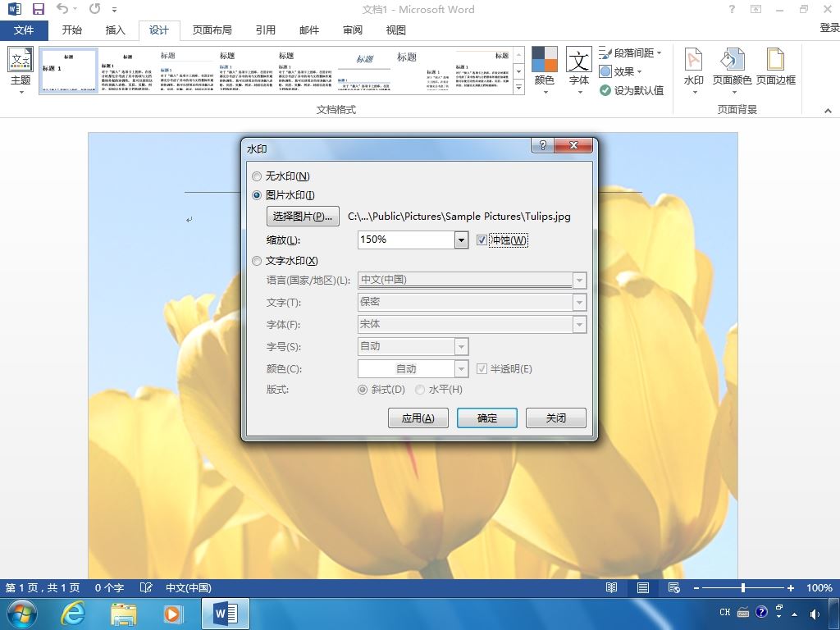Open the Word Help question mark icon

(732, 9)
